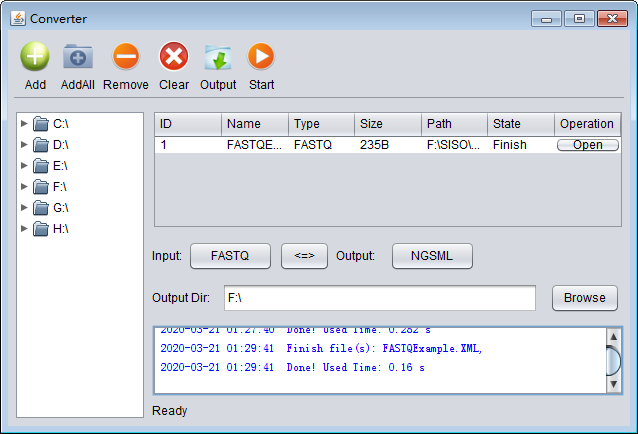
Task: Start conversion with the Start icon
Action: (x=261, y=57)
